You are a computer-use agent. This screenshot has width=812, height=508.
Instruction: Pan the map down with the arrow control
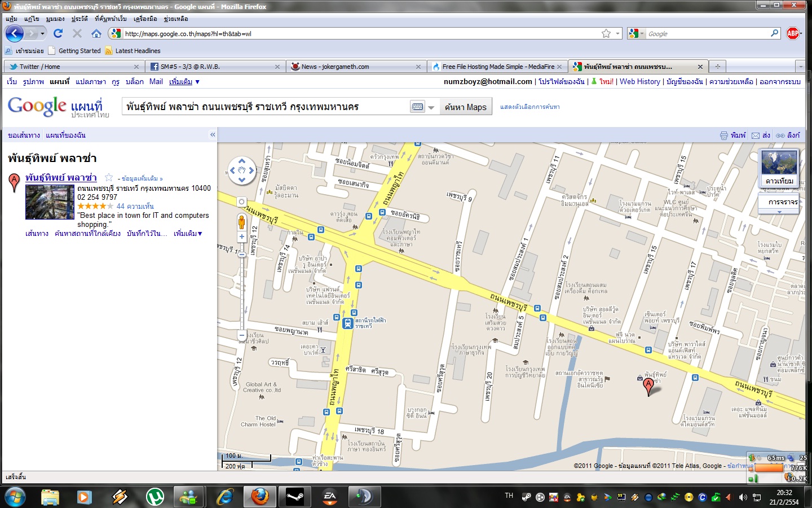(242, 179)
